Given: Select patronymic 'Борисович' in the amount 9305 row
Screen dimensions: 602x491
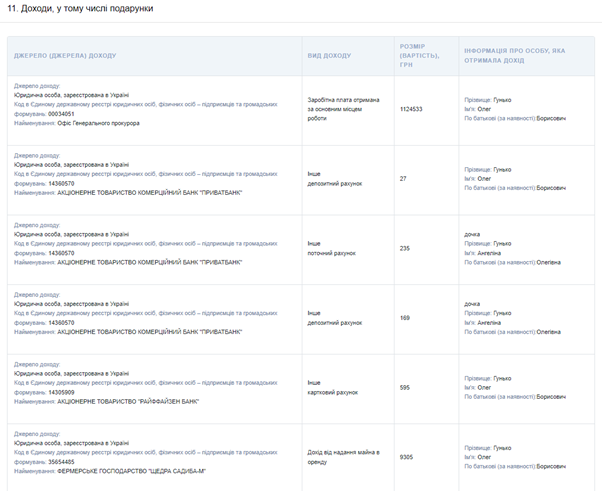Looking at the screenshot, I should 551,466.
